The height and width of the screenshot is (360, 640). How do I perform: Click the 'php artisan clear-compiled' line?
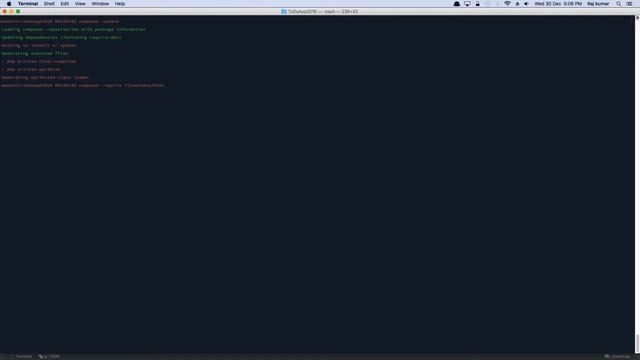39,61
